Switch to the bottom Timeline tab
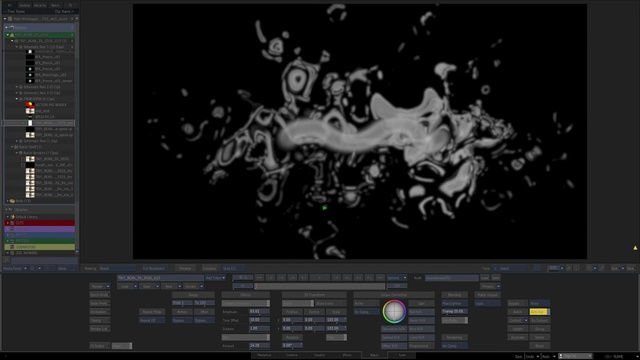 (x=319, y=355)
